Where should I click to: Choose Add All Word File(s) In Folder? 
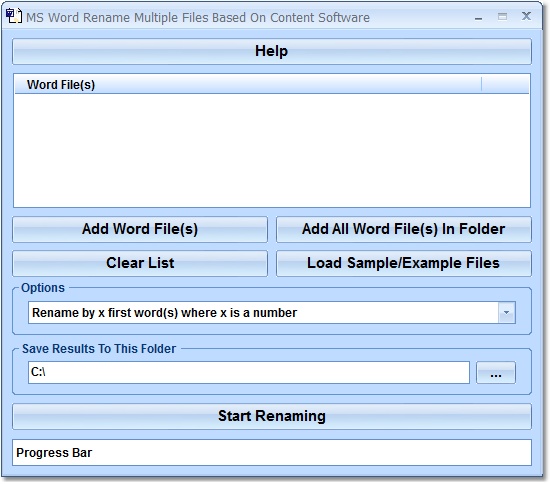[x=404, y=229]
